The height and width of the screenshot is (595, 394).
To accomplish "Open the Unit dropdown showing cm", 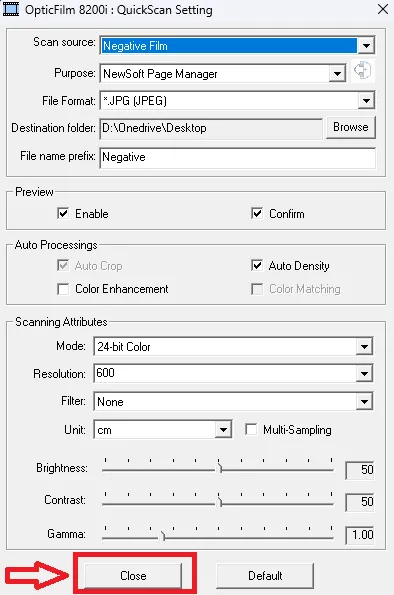I will (223, 430).
